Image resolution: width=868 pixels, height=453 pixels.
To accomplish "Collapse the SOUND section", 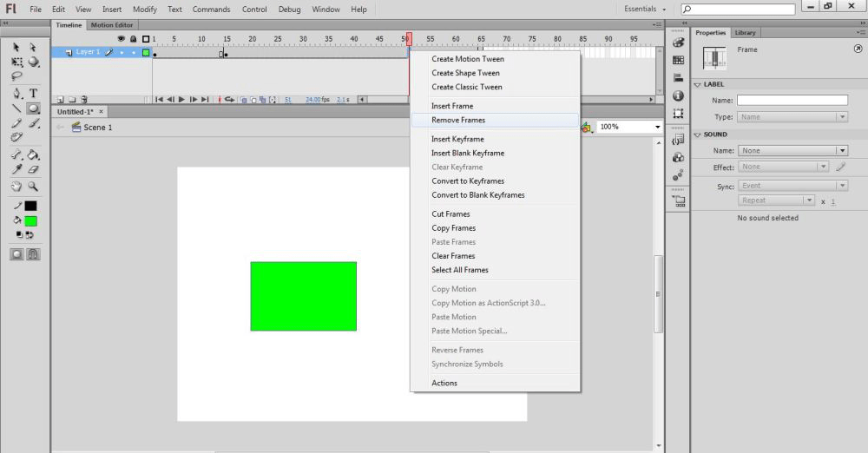I will point(698,135).
